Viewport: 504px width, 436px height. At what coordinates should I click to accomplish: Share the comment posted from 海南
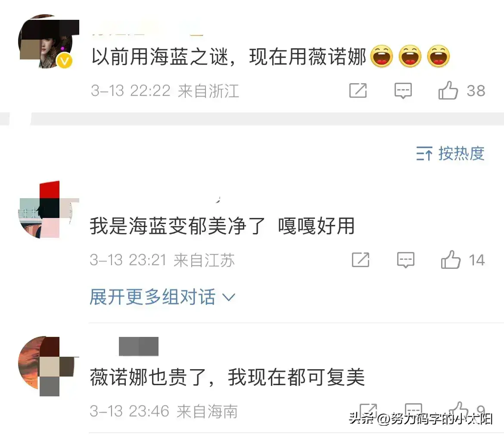[368, 410]
